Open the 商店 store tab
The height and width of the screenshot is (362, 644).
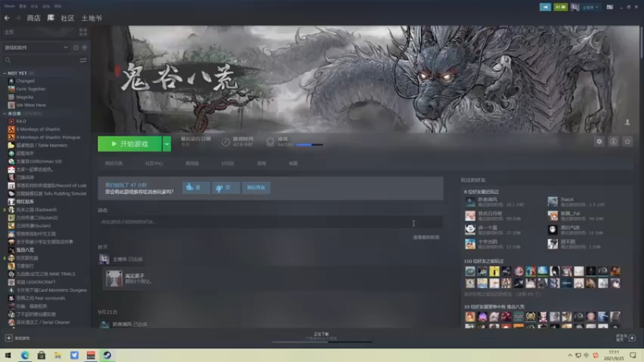coord(34,18)
